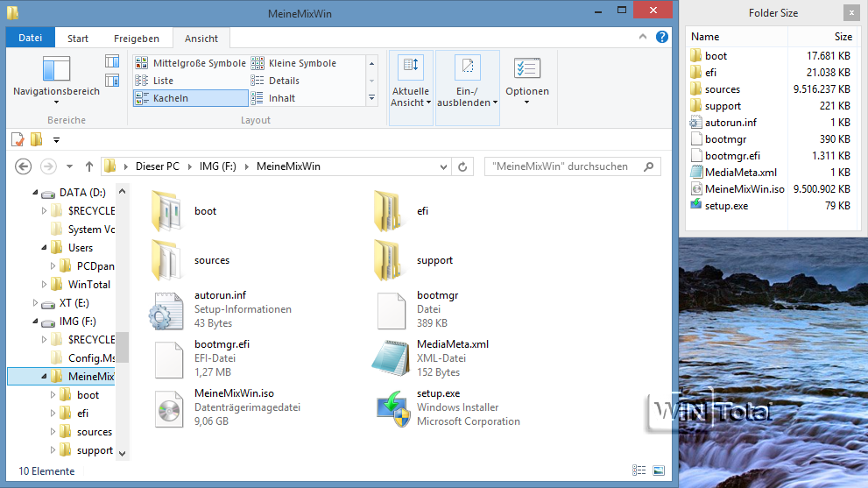
Task: Switch to large thumbnails via status bar icon
Action: click(x=658, y=470)
